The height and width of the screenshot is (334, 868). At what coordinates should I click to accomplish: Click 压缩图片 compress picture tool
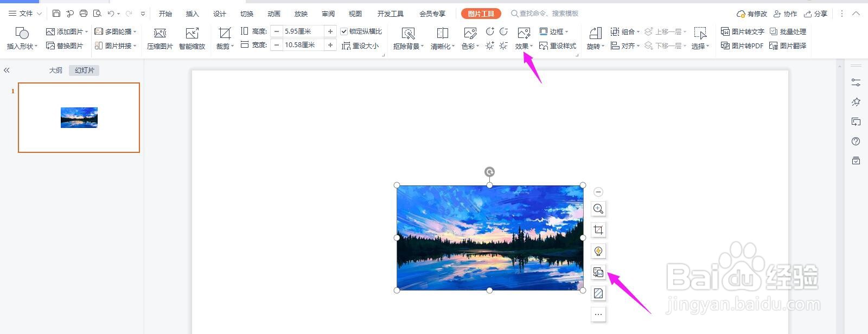[x=159, y=38]
